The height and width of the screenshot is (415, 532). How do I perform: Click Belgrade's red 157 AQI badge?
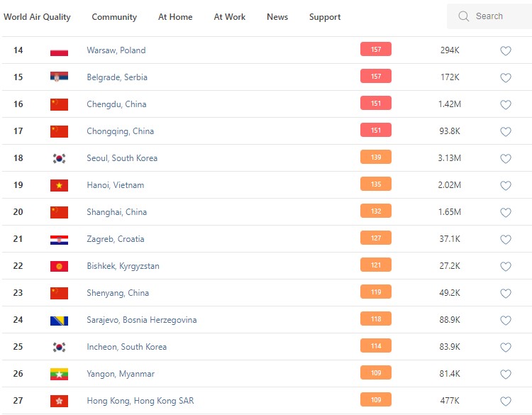coord(375,77)
